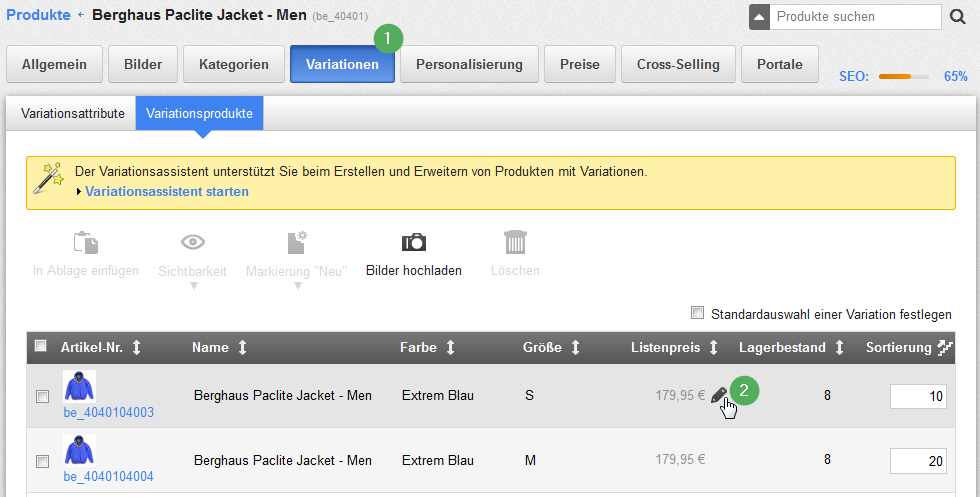Click the Markierung "Neu" page icon

[297, 243]
